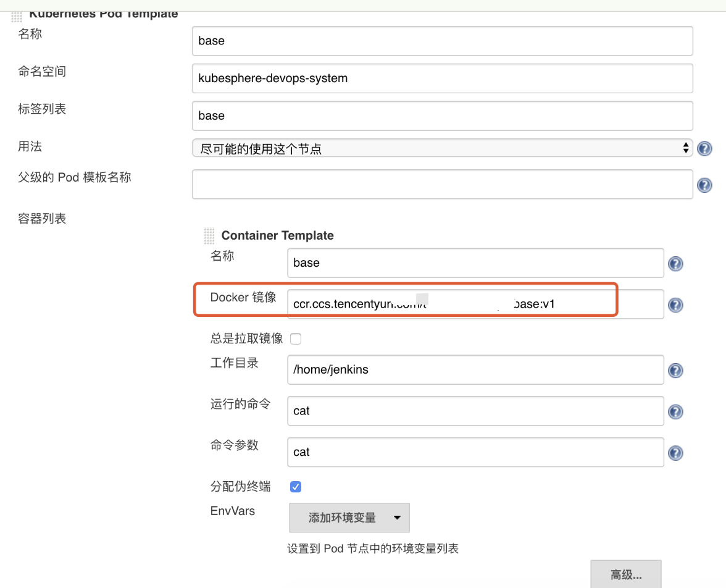Click the Kubernetes Pod Template drag handle
The width and height of the screenshot is (726, 588).
[x=17, y=15]
